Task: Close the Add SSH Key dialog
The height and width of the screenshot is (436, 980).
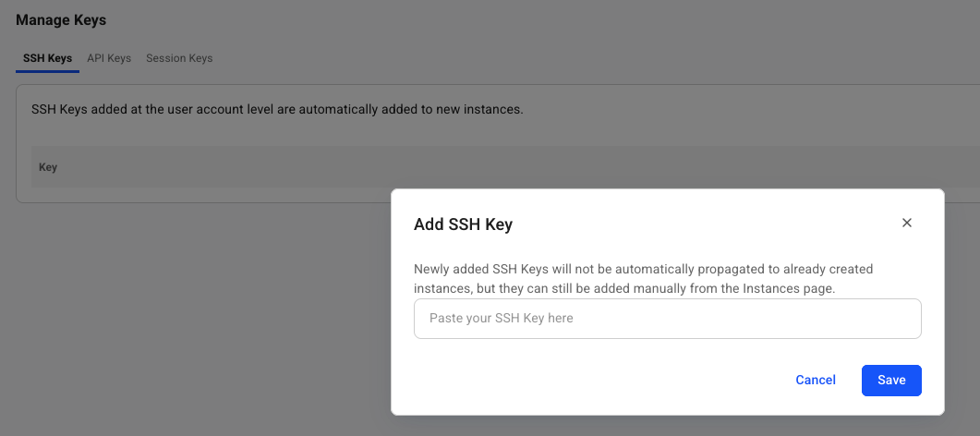Action: tap(906, 223)
